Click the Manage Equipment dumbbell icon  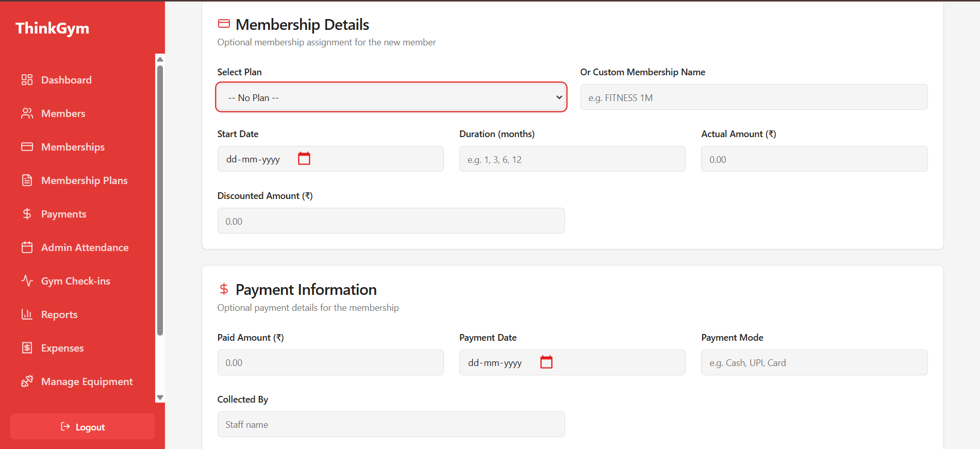[27, 381]
